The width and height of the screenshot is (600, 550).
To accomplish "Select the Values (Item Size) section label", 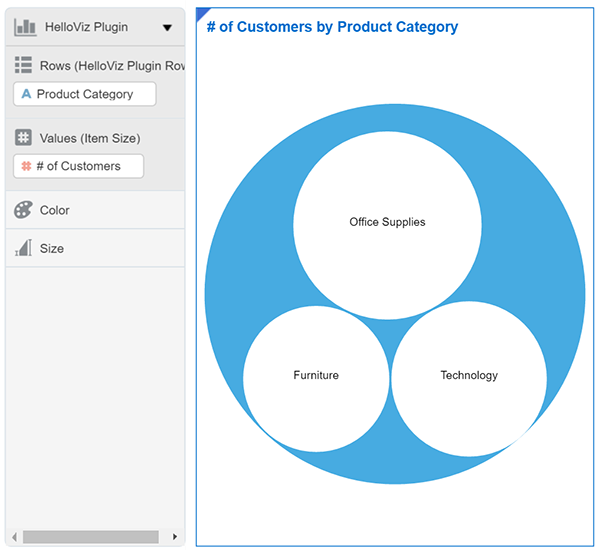I will (x=90, y=138).
